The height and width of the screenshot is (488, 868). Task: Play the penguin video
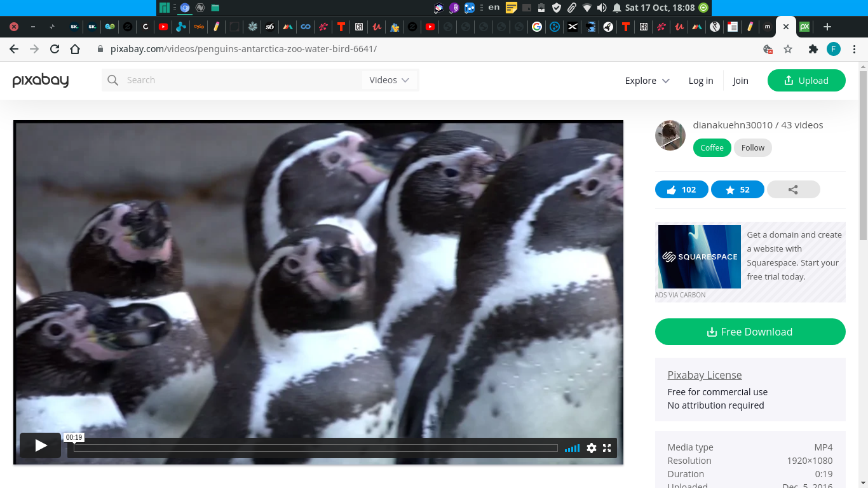(40, 445)
